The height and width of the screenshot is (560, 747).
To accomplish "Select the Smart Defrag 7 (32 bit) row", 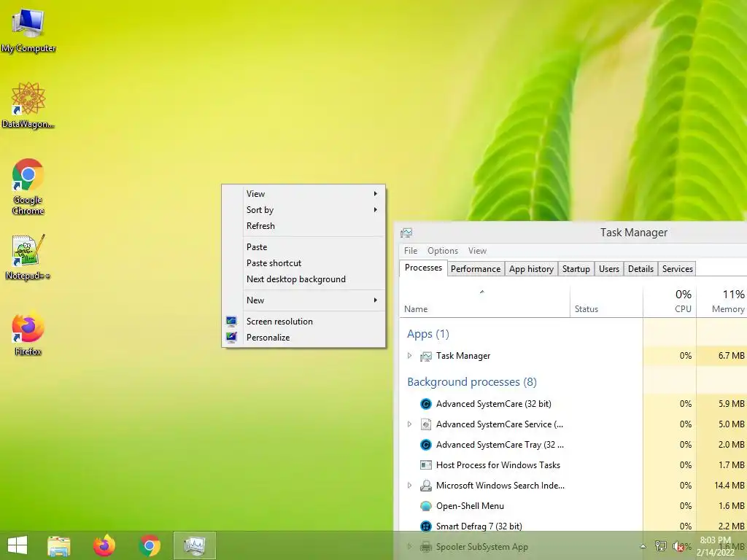I will point(573,526).
